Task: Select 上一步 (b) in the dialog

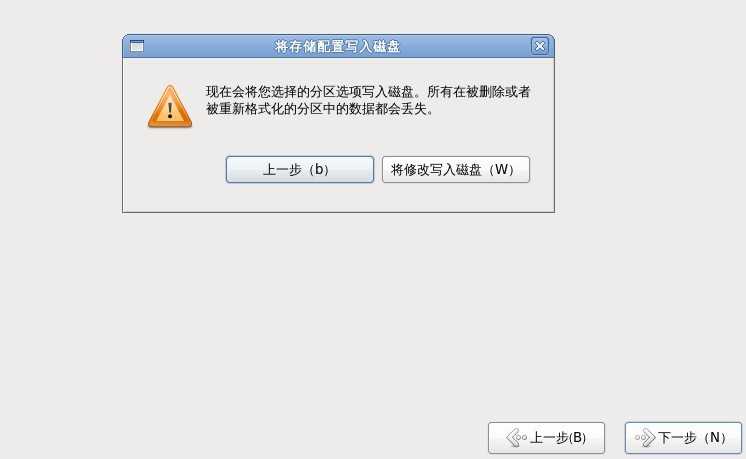Action: (x=300, y=169)
